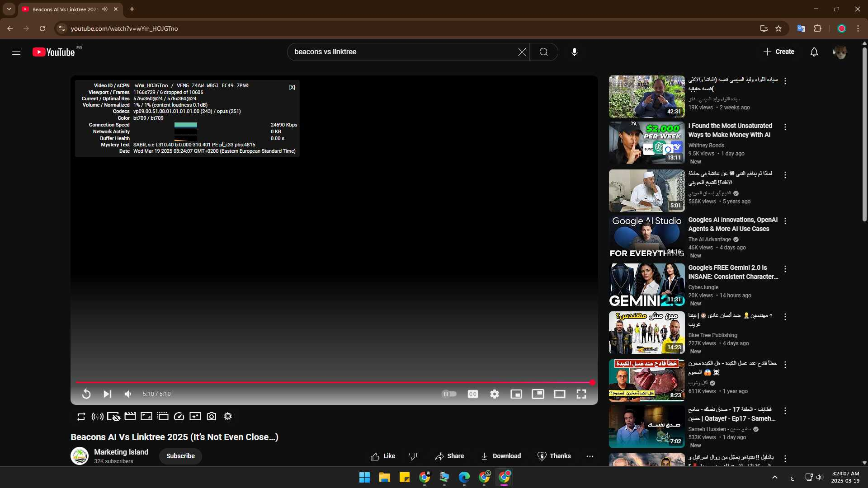
Task: Toggle theater mode in the player
Action: click(x=559, y=394)
